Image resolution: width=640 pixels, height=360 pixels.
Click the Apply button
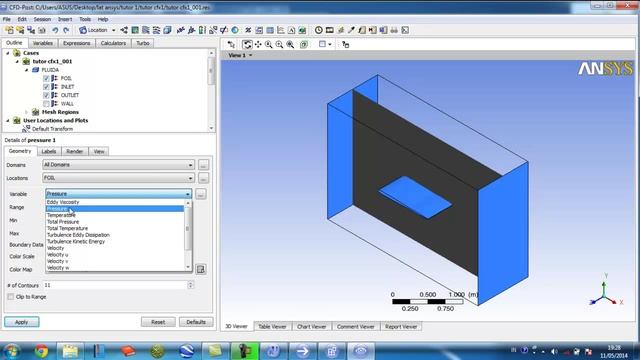22,322
